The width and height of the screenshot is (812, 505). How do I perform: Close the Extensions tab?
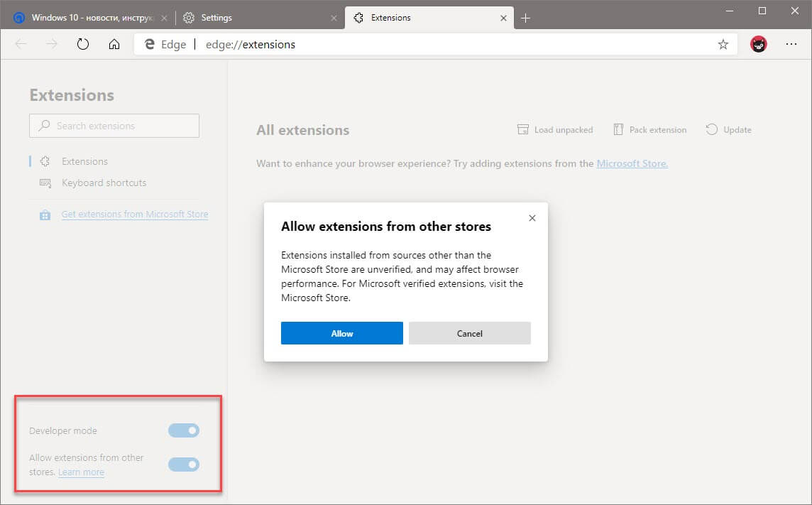(503, 18)
